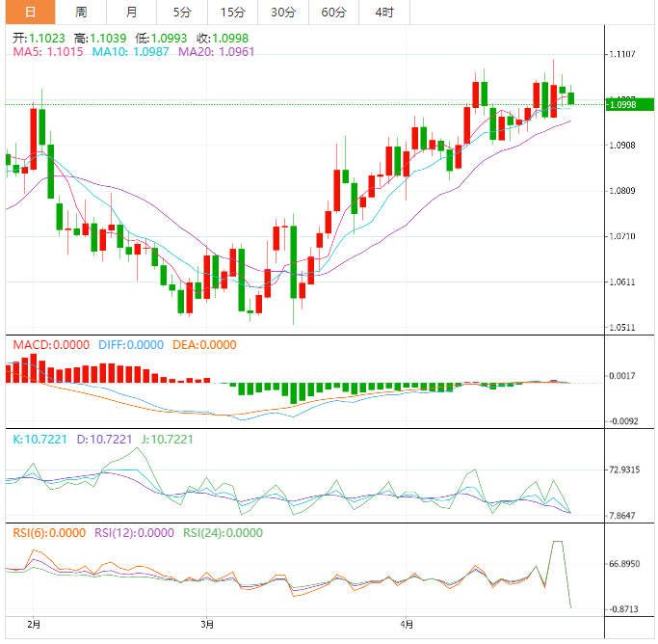
Task: Choose the 30分 timeframe tab
Action: point(283,12)
